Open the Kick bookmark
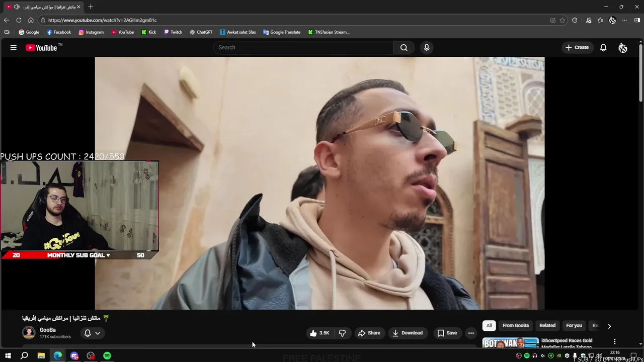The width and height of the screenshot is (644, 362). pyautogui.click(x=148, y=32)
